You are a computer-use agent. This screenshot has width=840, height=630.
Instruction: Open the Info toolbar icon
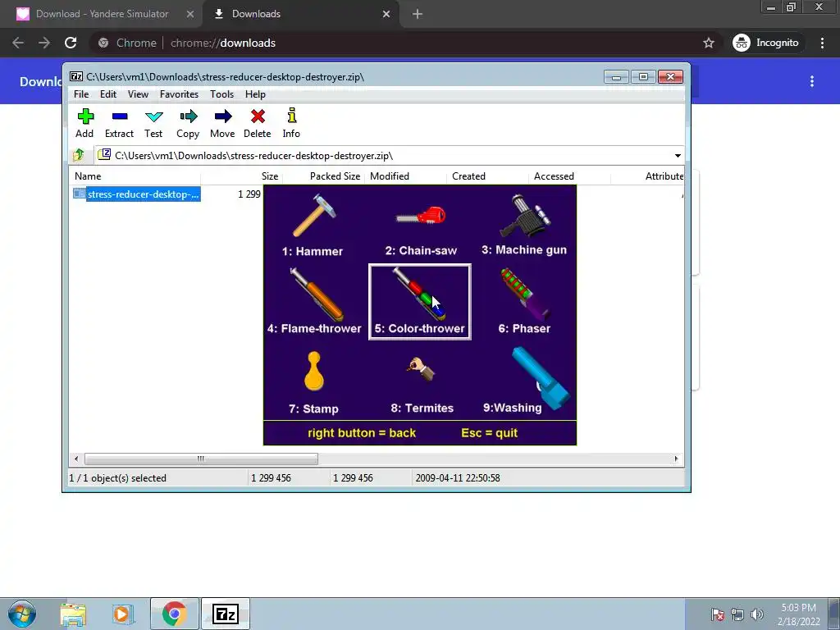(291, 123)
